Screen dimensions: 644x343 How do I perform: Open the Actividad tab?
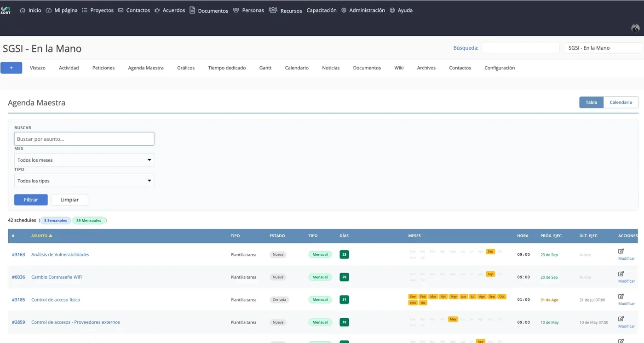(69, 68)
